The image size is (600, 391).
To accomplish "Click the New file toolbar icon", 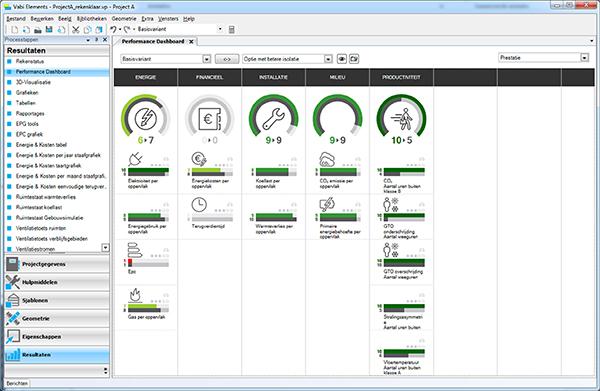I will 15,29.
